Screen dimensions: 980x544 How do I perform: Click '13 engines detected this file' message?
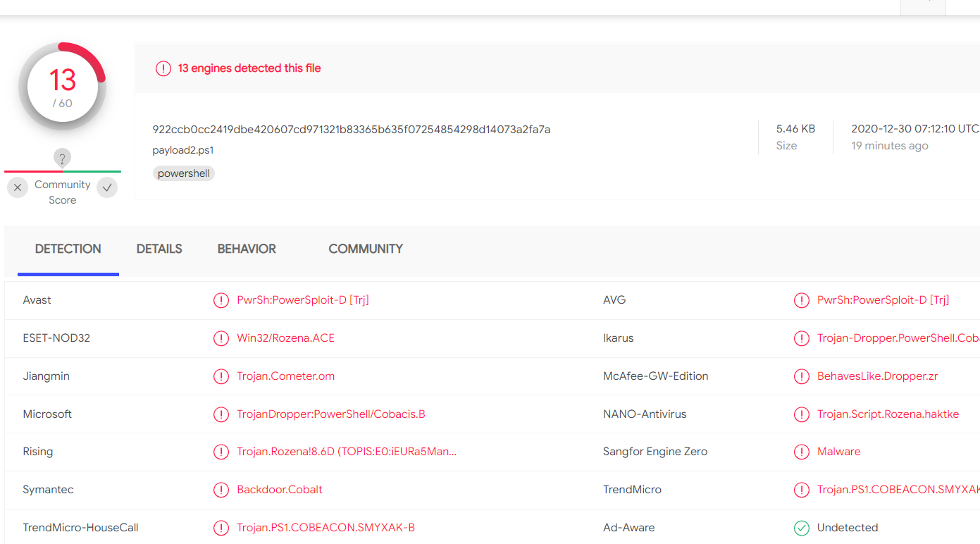pos(249,68)
